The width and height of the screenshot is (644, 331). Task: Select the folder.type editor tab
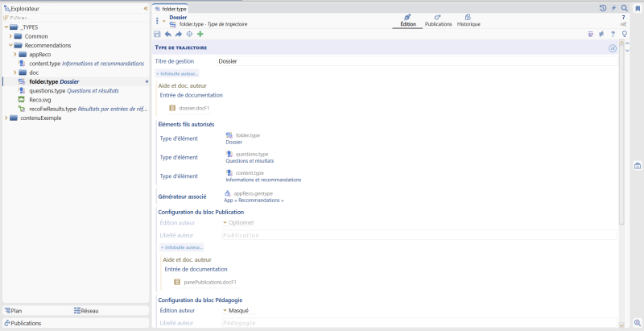point(171,9)
